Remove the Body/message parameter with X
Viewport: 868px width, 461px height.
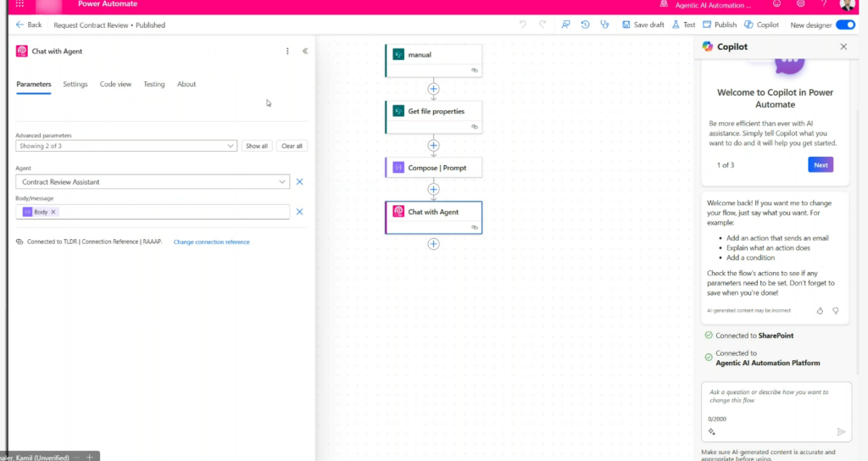pos(299,212)
